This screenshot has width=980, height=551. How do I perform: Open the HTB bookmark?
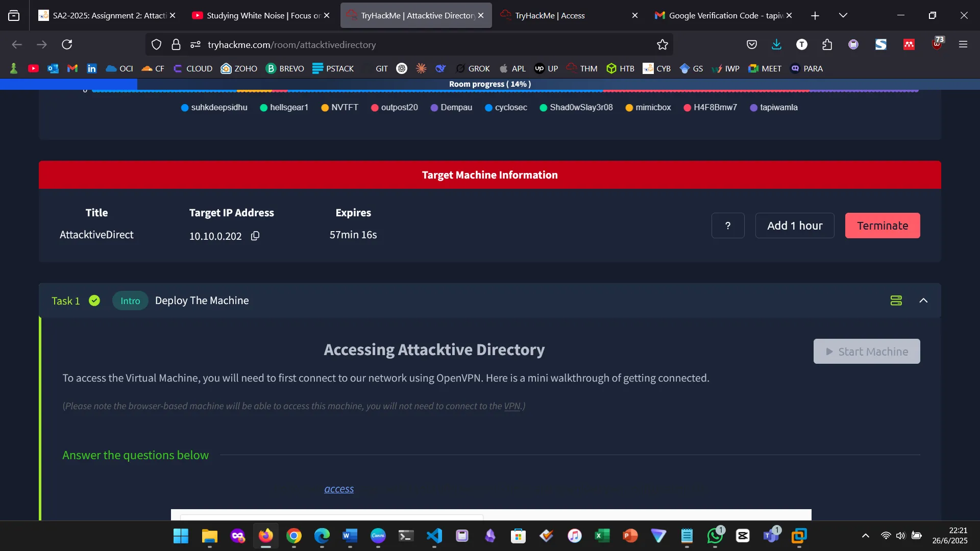pos(621,68)
